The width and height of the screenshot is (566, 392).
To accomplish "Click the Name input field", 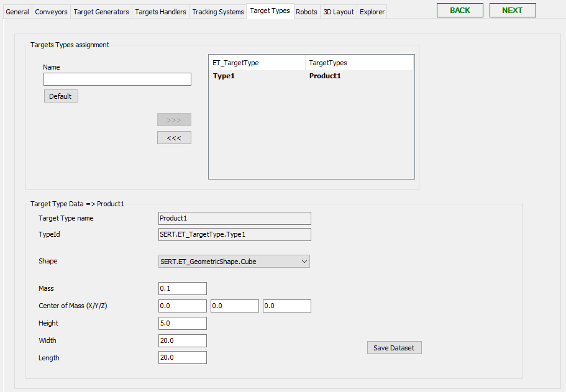I will [x=117, y=79].
